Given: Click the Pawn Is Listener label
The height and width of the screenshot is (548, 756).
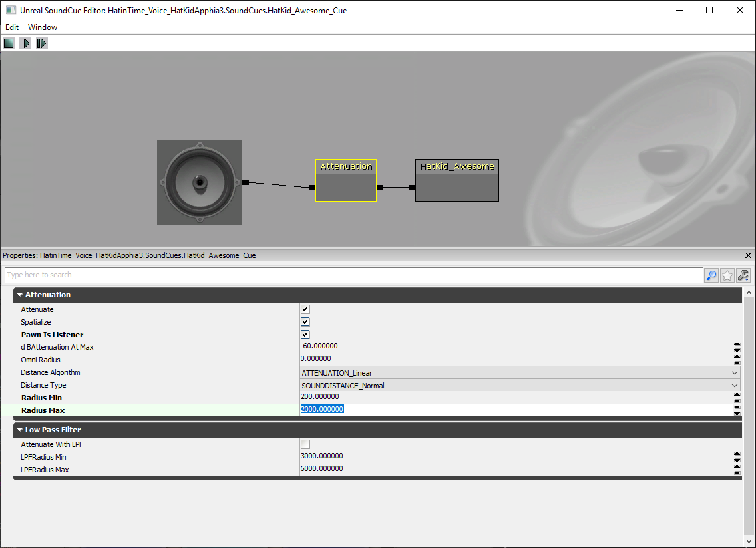Looking at the screenshot, I should click(52, 335).
